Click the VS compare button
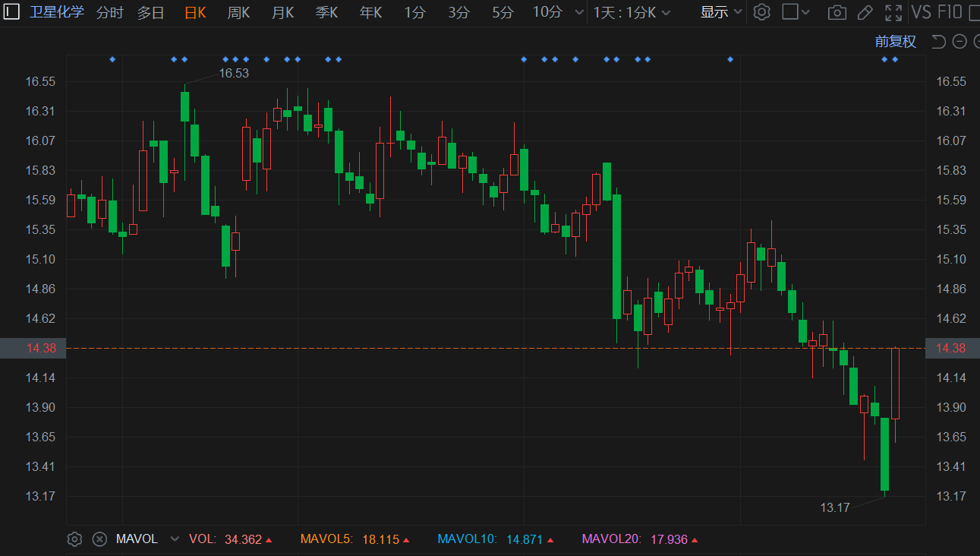Image resolution: width=980 pixels, height=556 pixels. click(921, 12)
